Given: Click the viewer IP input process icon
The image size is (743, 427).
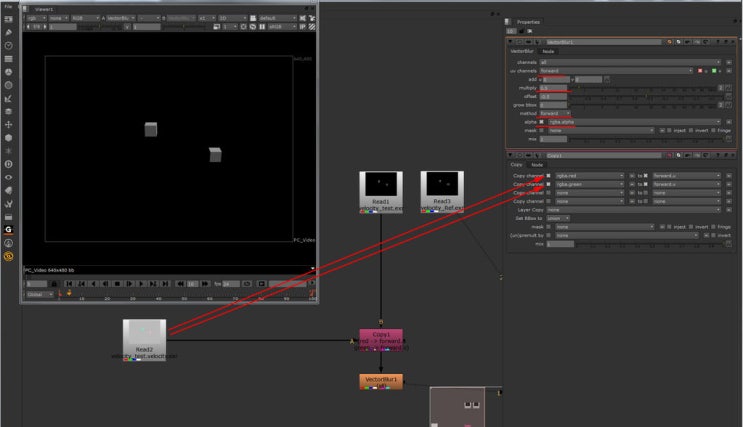Looking at the screenshot, I should (x=302, y=27).
